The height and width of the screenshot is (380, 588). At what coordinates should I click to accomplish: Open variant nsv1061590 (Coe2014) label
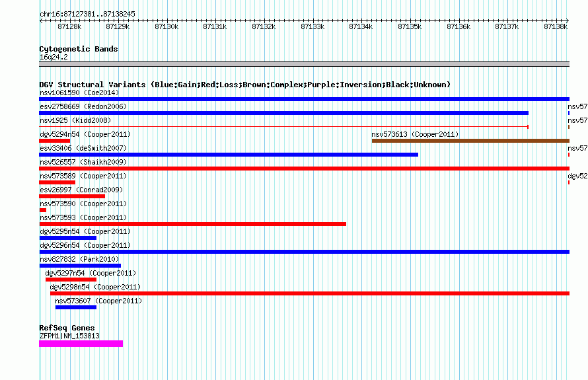point(79,93)
